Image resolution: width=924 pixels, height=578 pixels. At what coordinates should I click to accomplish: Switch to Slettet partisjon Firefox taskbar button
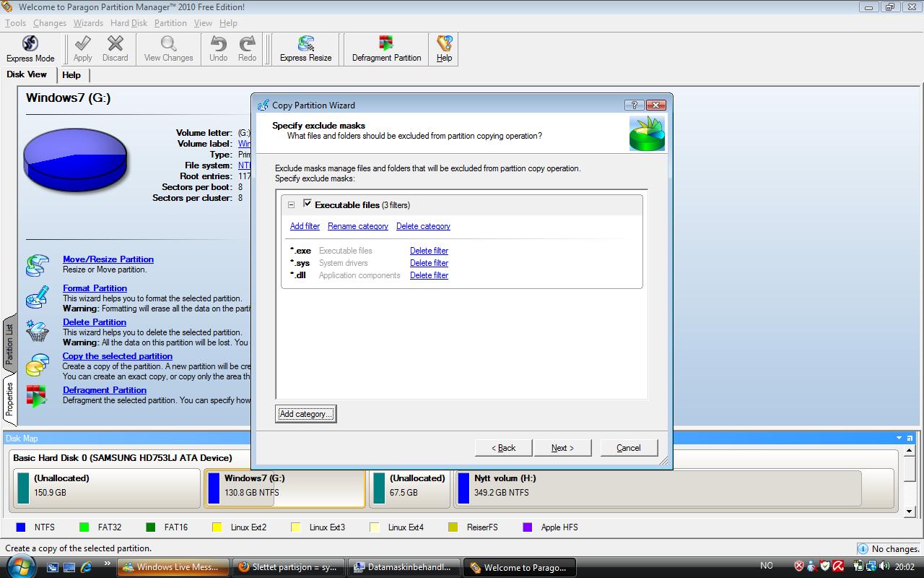[289, 567]
